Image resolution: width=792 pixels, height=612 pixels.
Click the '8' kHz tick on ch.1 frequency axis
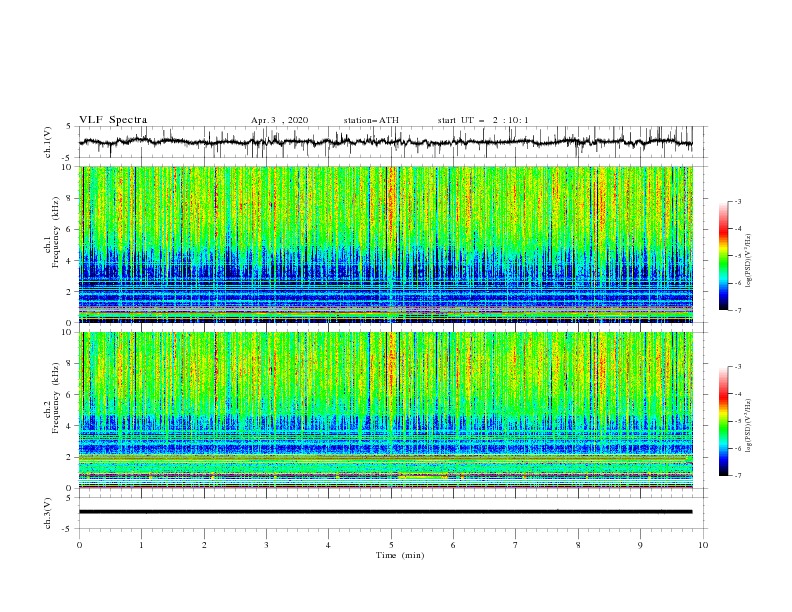tap(69, 198)
